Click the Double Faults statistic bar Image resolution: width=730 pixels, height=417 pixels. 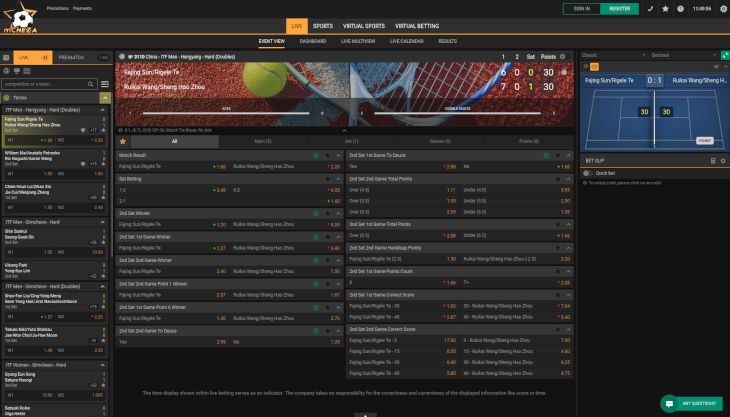point(457,112)
